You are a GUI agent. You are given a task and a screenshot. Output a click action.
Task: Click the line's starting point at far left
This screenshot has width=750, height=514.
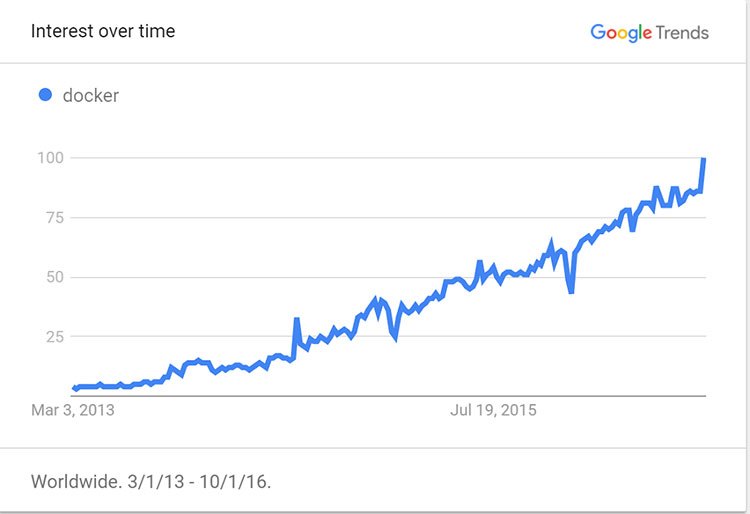point(75,388)
